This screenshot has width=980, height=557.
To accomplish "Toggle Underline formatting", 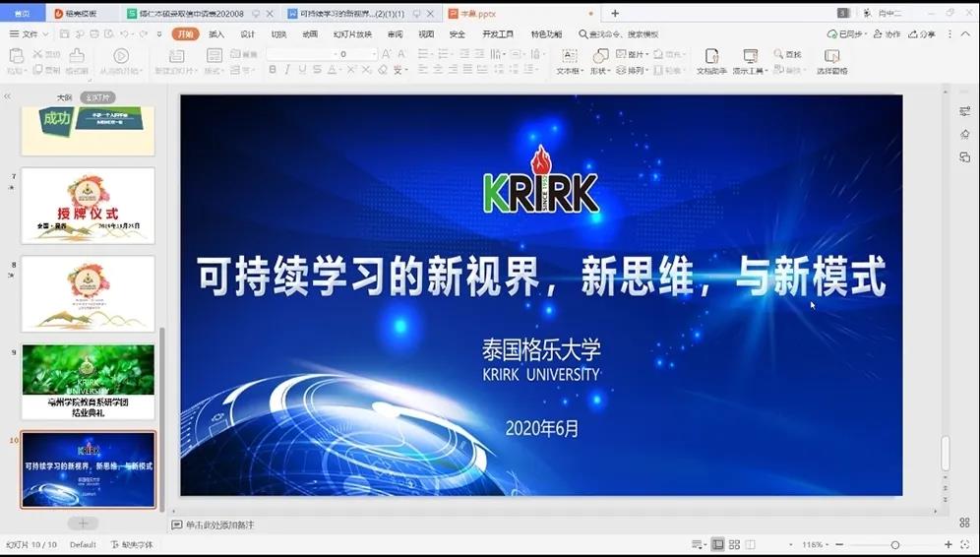I will tap(302, 70).
